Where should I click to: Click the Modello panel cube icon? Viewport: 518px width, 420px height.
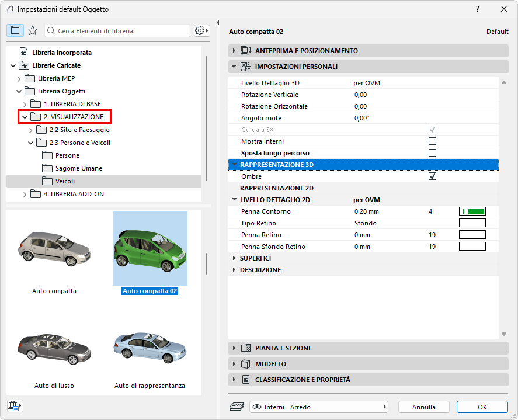coord(246,364)
